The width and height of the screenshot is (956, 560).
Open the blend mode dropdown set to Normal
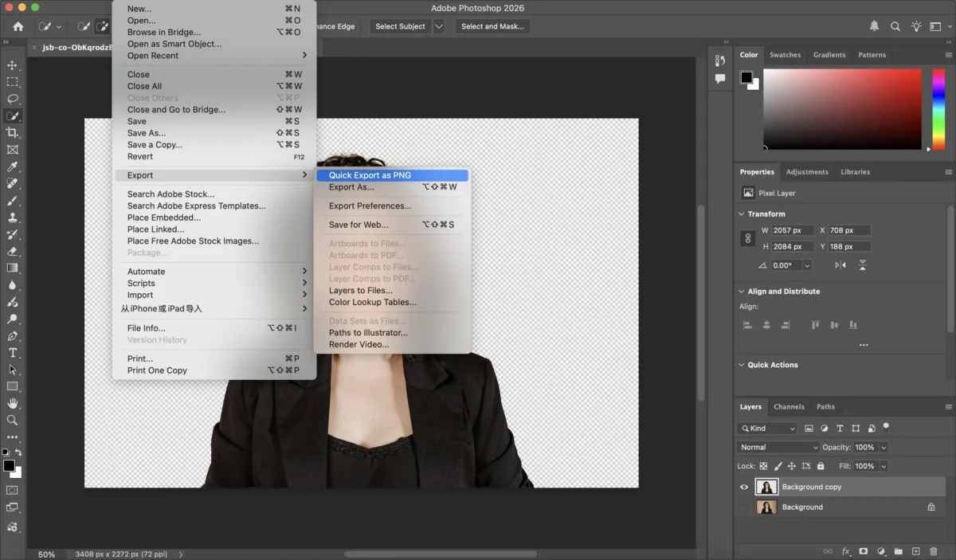point(777,447)
